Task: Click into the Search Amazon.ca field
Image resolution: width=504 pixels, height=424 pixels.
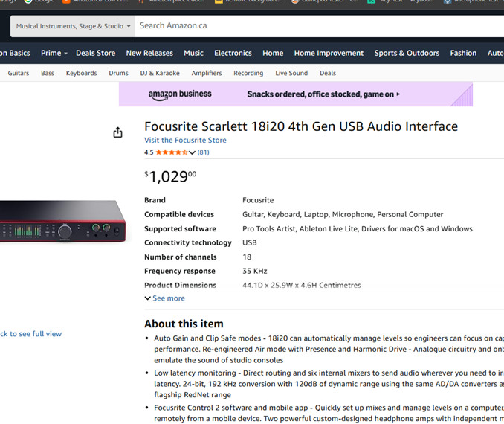Action: [x=320, y=26]
